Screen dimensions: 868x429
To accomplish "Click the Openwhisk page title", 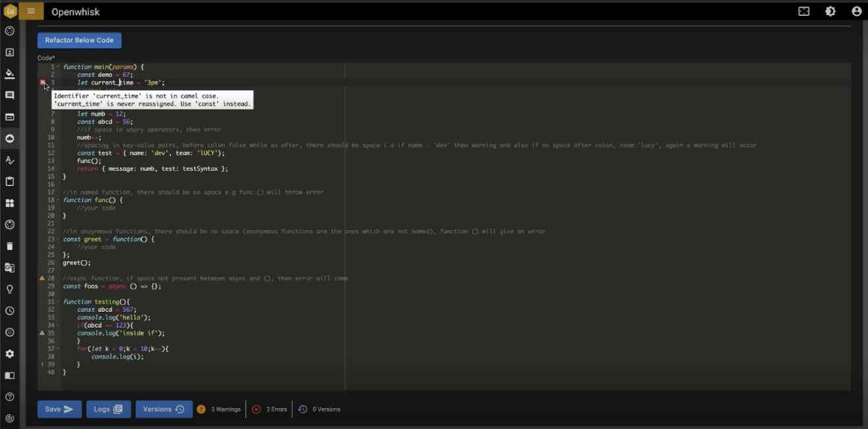I will (76, 12).
